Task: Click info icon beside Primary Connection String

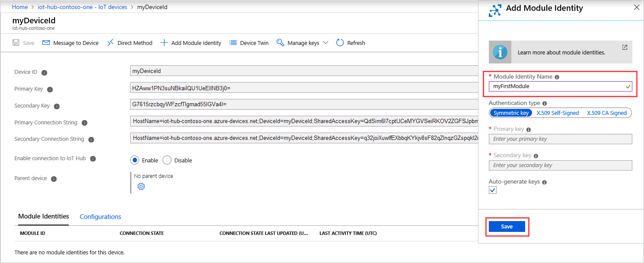Action: point(84,123)
